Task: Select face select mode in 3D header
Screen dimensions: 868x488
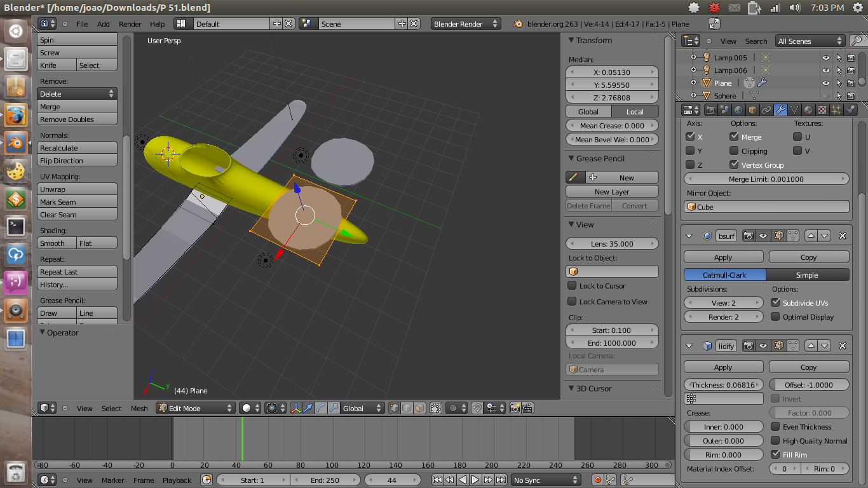Action: 419,408
